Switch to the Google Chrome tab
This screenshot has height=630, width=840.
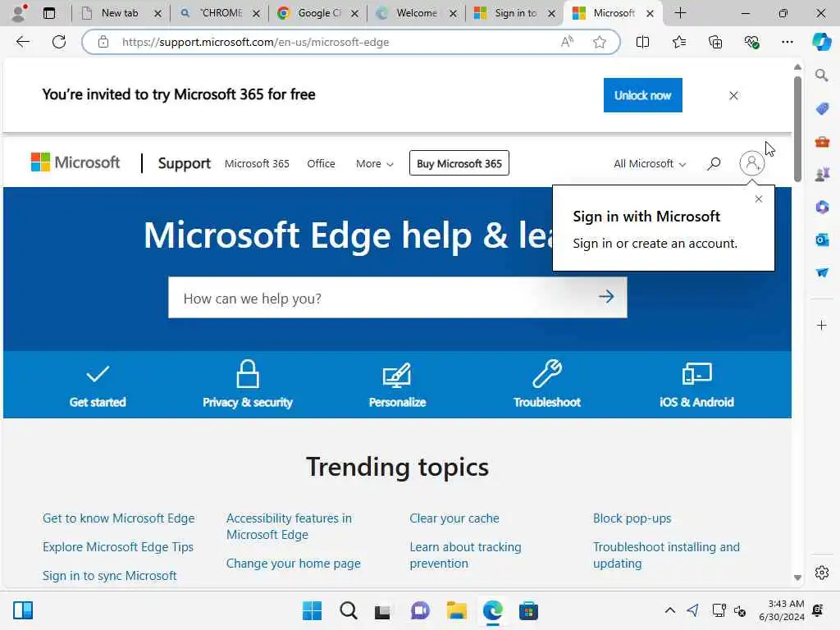tap(319, 13)
